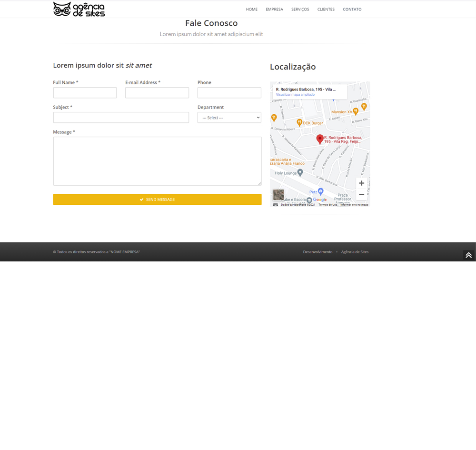The width and height of the screenshot is (476, 450).
Task: Go to the SERVIÇOS menu item
Action: [300, 10]
